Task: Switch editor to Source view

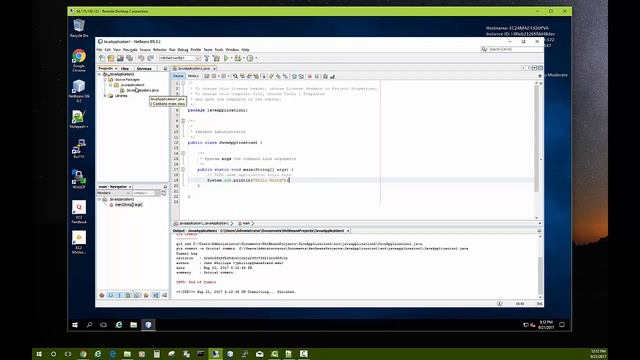Action: point(178,76)
